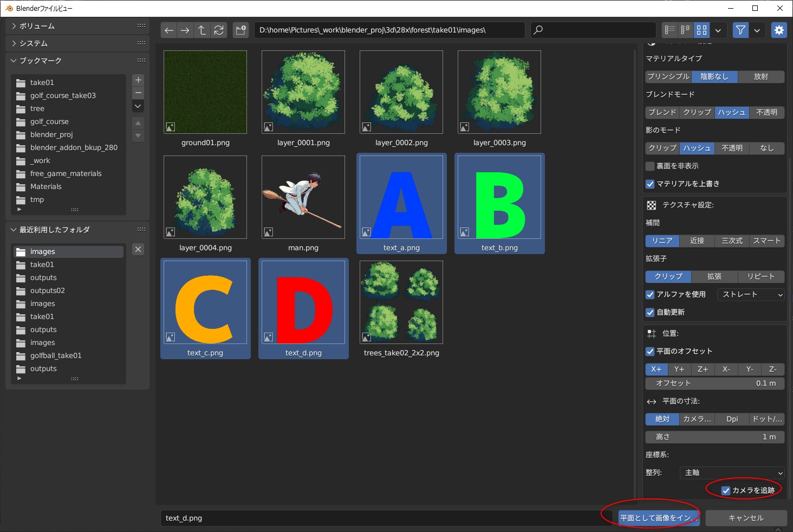The image size is (793, 532).
Task: Switch to vertical list display mode
Action: click(670, 30)
